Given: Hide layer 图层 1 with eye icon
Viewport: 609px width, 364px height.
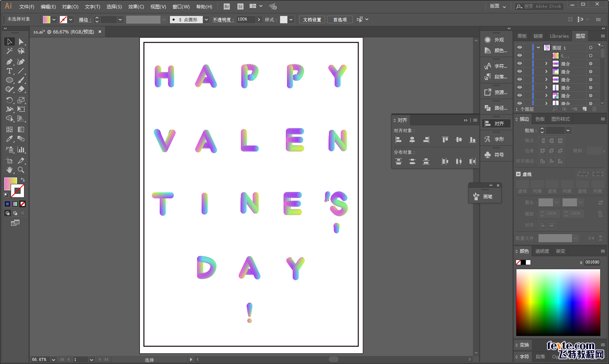Looking at the screenshot, I should tap(519, 48).
